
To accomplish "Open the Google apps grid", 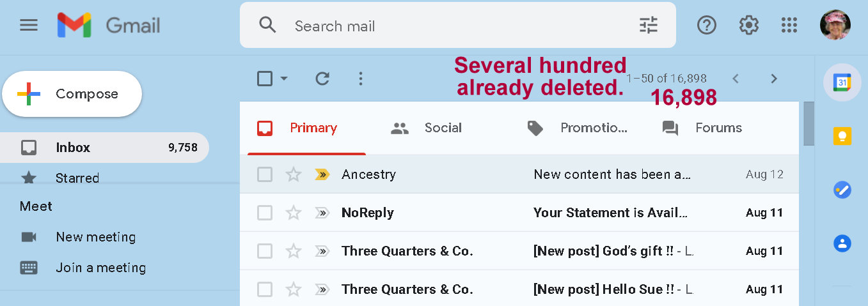I will (x=789, y=26).
